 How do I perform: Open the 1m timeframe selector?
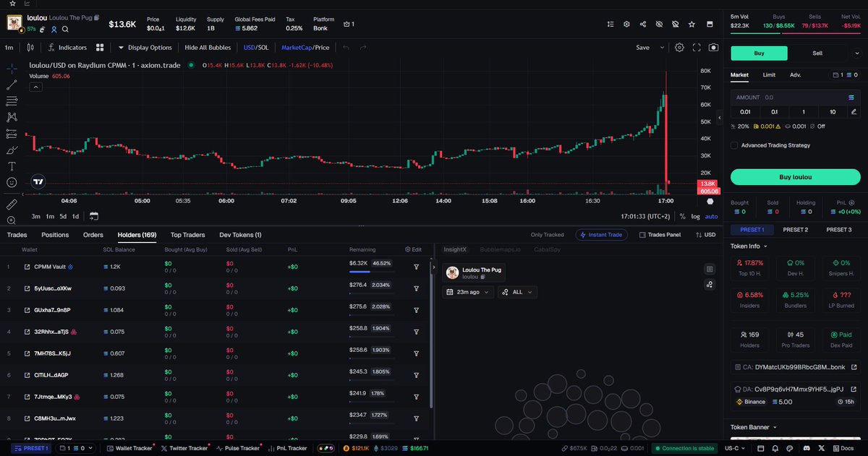(9, 48)
